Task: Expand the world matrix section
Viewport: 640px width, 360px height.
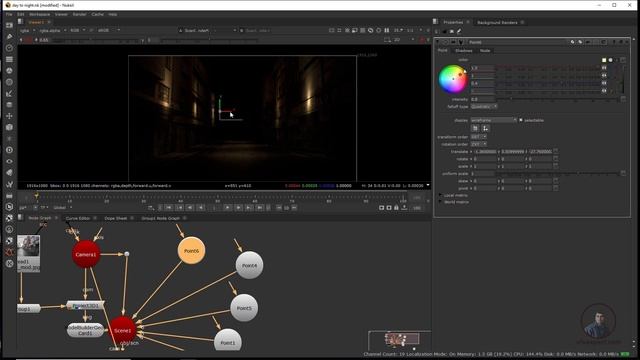Action: [x=440, y=202]
